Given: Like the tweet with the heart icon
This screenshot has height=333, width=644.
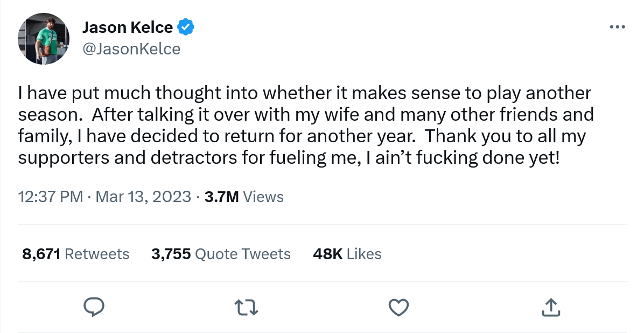Looking at the screenshot, I should (398, 307).
